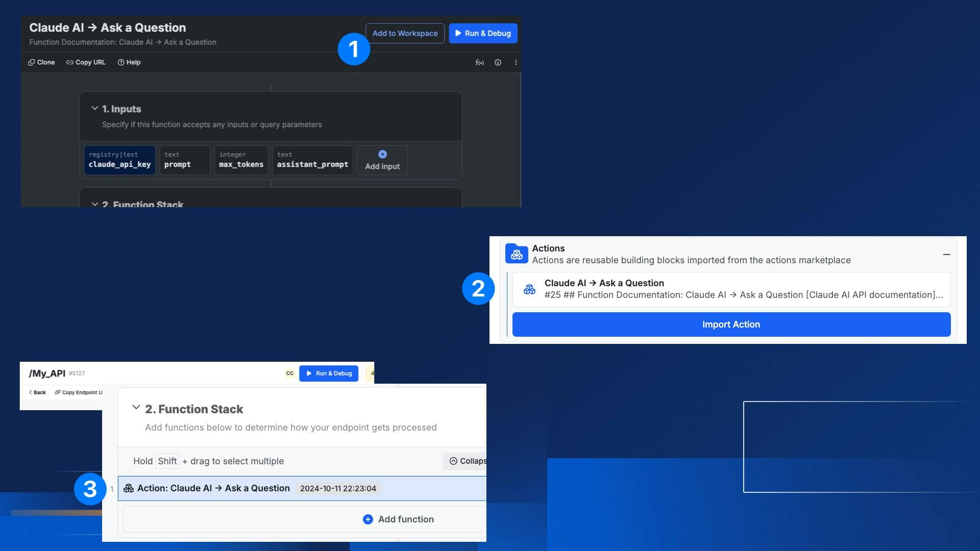Click the Add to Workspace button

point(405,33)
